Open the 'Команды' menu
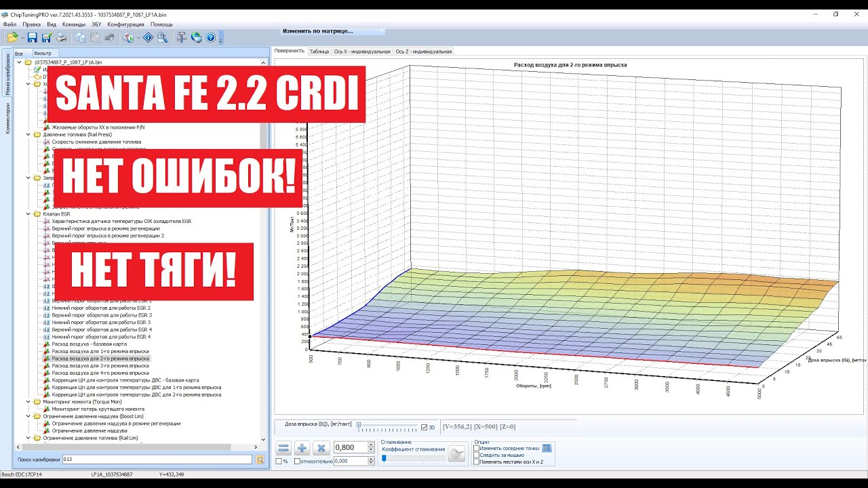Screen dimensions: 868x488 [74, 24]
